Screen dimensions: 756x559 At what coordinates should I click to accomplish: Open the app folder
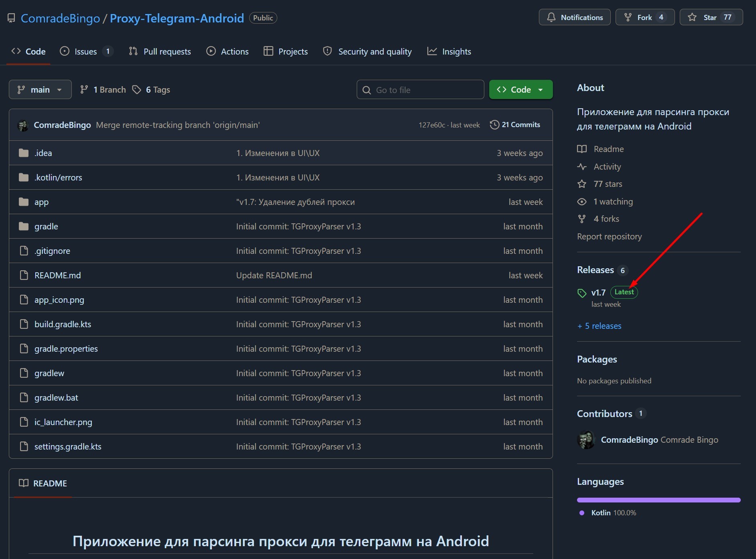(41, 202)
